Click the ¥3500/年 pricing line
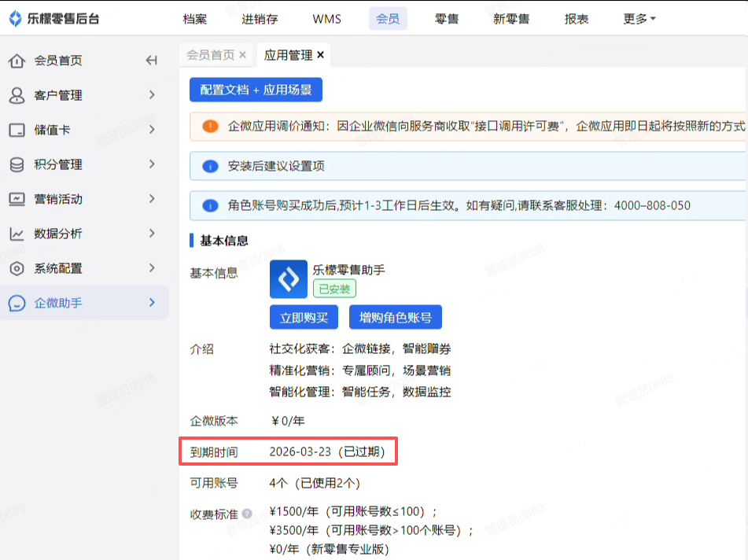Viewport: 748px width, 560px height. point(371,530)
